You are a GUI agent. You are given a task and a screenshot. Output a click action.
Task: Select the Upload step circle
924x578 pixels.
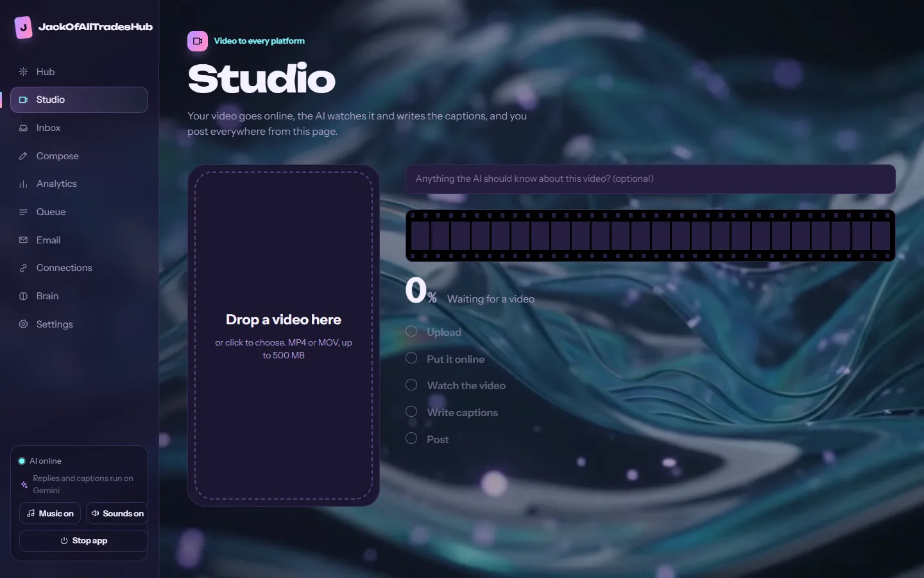point(411,331)
